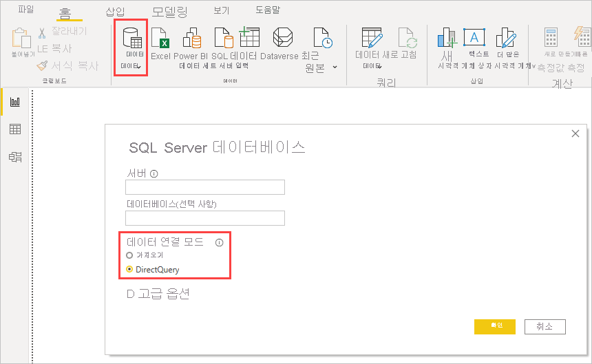Viewport: 592px width, 364px height.
Task: Expand the Recent sources dropdown arrow
Action: pos(335,67)
